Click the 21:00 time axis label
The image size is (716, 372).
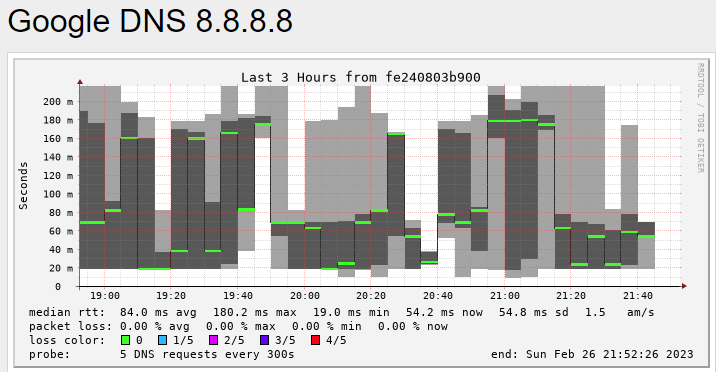coord(505,296)
